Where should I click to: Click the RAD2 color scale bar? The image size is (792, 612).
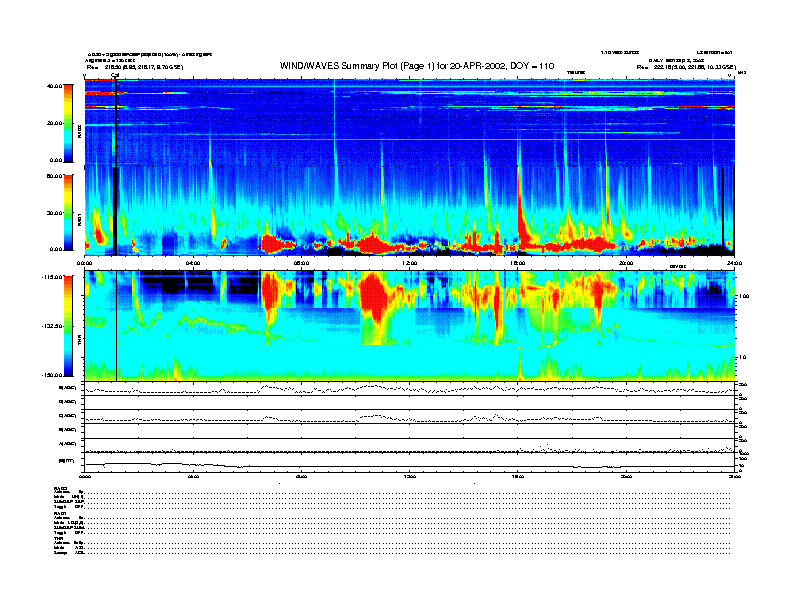[x=68, y=123]
